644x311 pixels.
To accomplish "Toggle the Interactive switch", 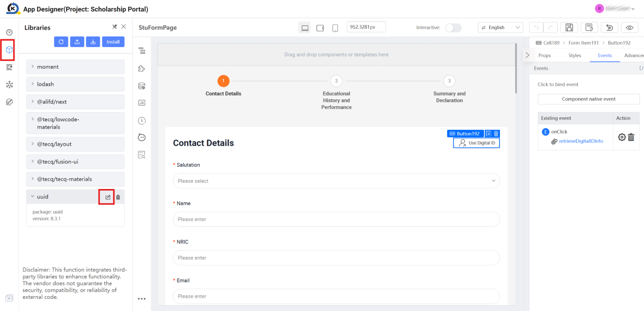I will (x=453, y=28).
